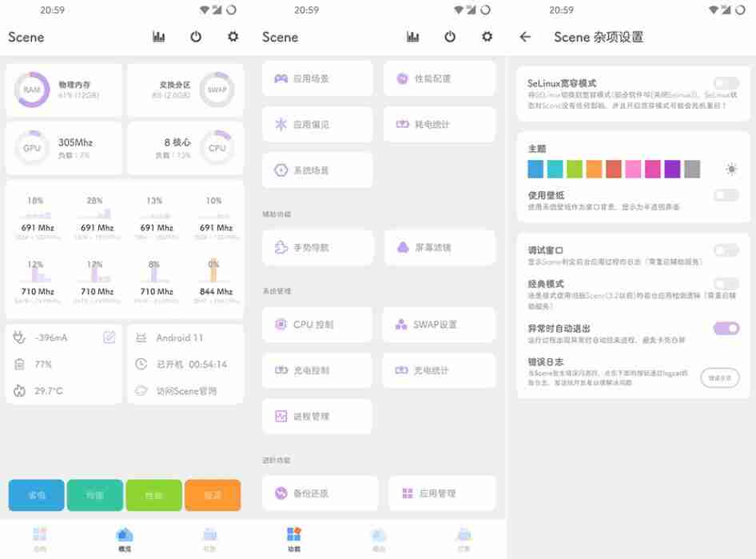756x559 pixels.
Task: Tap the charging plug icon beside -396mA
Action: (x=19, y=337)
